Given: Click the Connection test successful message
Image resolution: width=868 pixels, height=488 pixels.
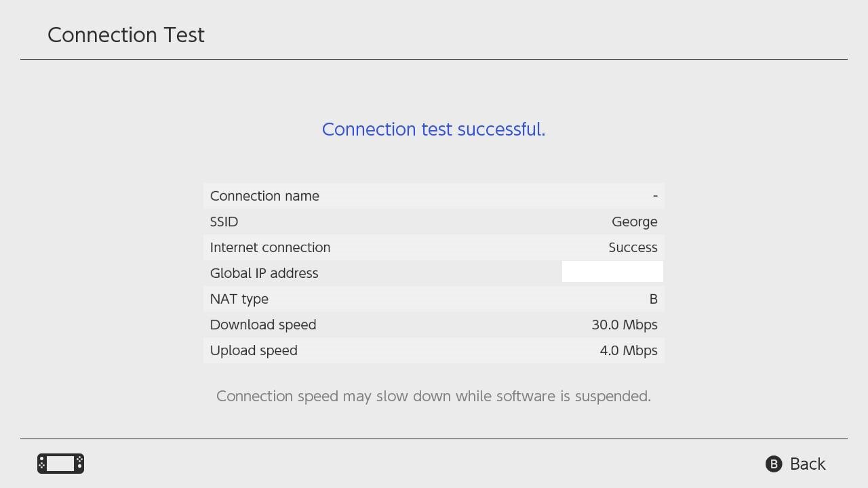Looking at the screenshot, I should click(433, 129).
